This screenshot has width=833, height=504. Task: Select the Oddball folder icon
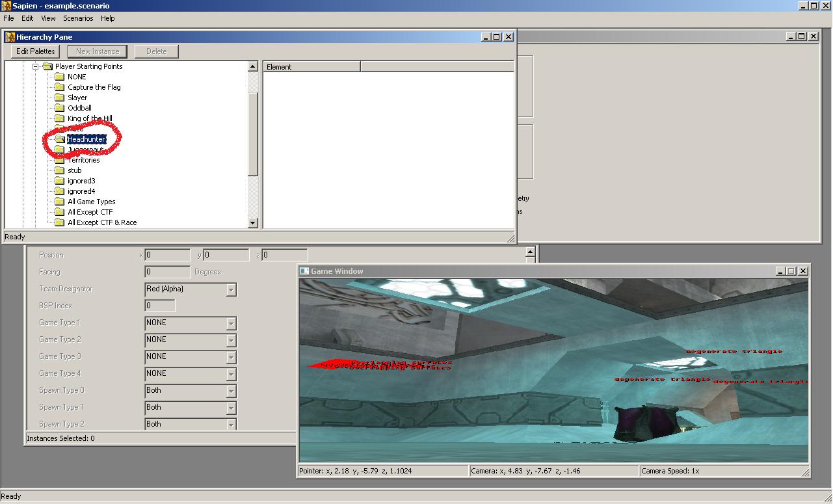point(60,108)
